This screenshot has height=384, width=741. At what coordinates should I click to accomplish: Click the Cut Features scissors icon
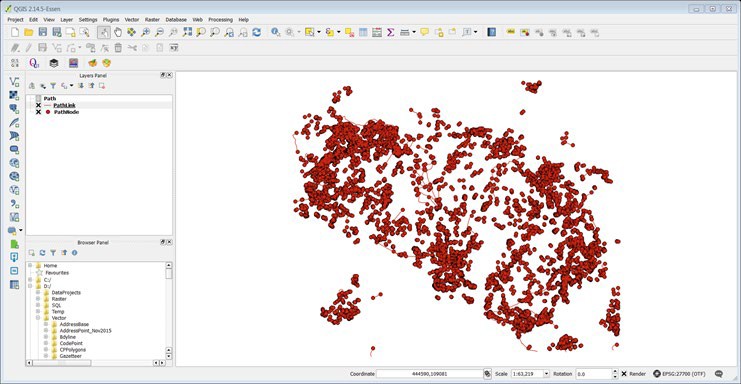coord(132,48)
